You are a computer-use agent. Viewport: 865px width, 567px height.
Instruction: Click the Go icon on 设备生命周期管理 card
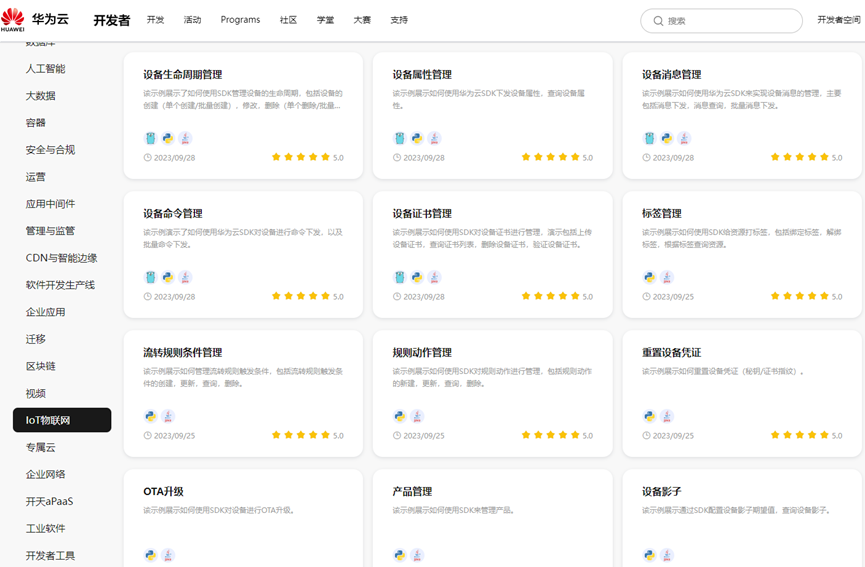click(x=151, y=138)
